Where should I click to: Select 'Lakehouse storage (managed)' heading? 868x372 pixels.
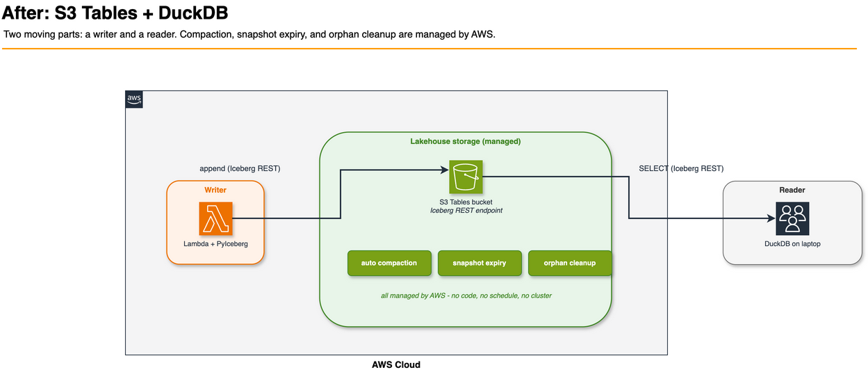(x=466, y=141)
